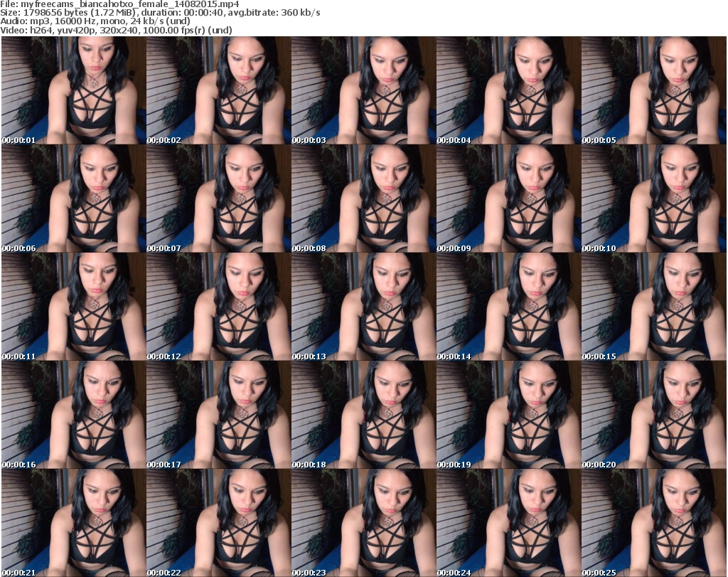Select the thumbnail frame stamped 00:00:11
The height and width of the screenshot is (577, 728).
click(x=73, y=307)
